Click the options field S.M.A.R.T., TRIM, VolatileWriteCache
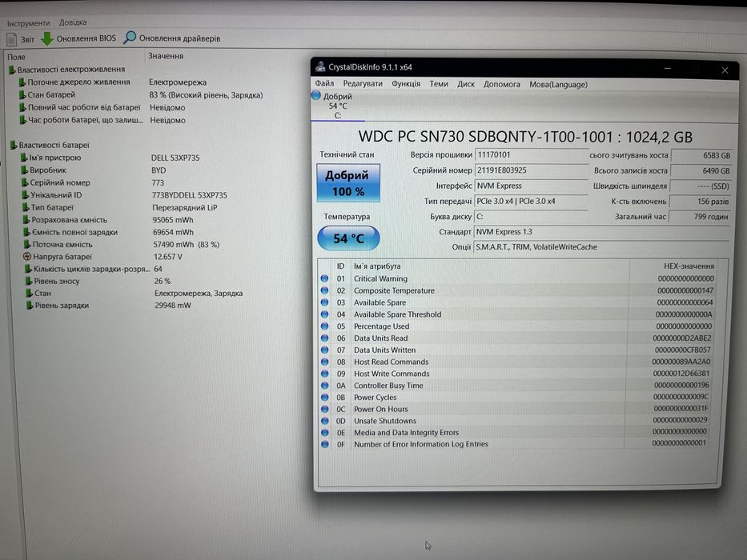Screen dimensions: 747x560 point(602,247)
